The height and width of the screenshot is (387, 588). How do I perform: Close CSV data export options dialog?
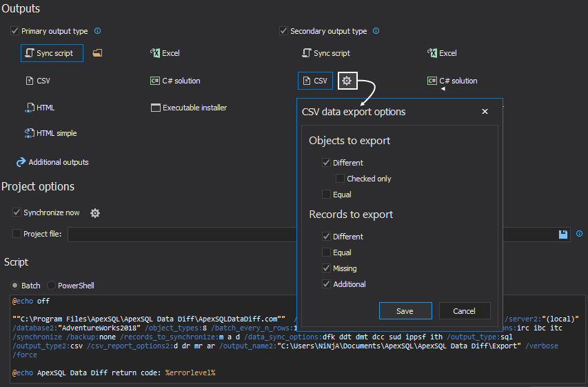click(x=485, y=112)
